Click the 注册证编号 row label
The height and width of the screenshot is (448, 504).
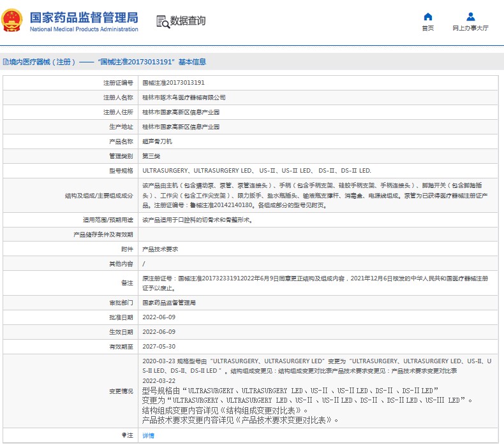click(x=118, y=83)
